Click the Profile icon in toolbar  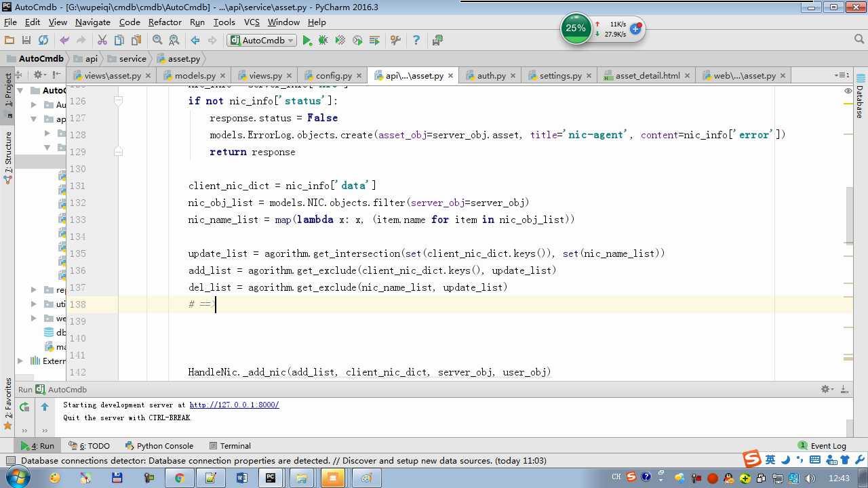point(357,41)
